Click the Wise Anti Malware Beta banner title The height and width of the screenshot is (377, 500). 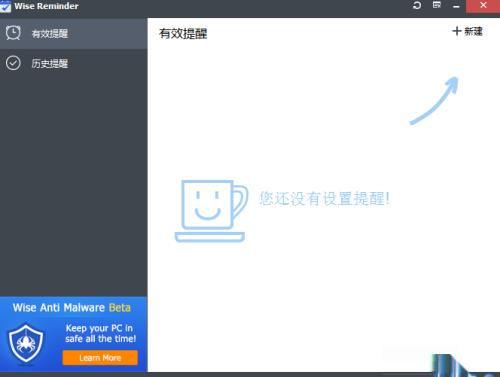[72, 307]
